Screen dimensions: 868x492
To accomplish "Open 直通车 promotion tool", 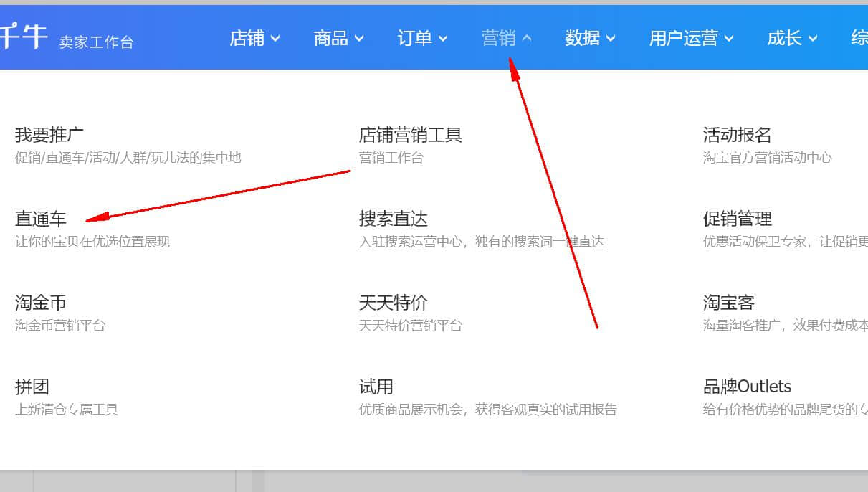I will (x=41, y=219).
